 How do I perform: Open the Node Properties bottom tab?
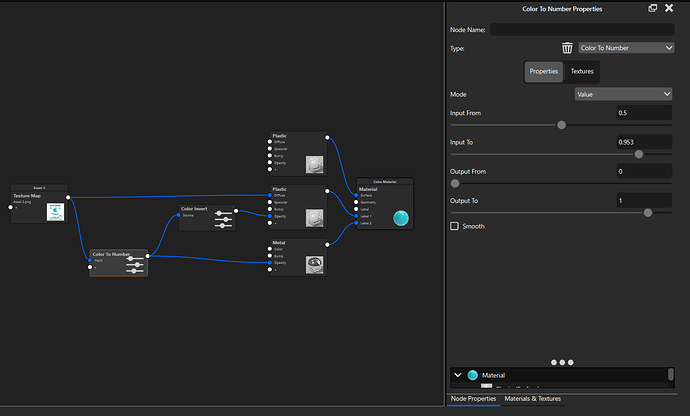click(473, 398)
